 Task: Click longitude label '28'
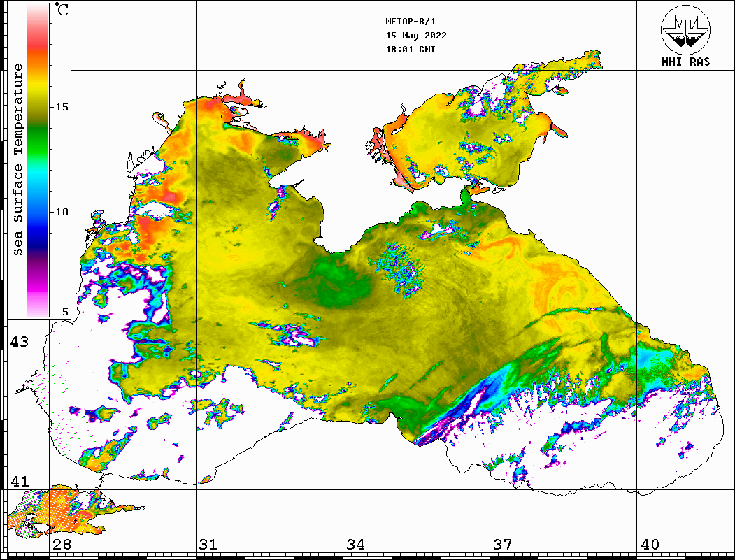pos(62,544)
